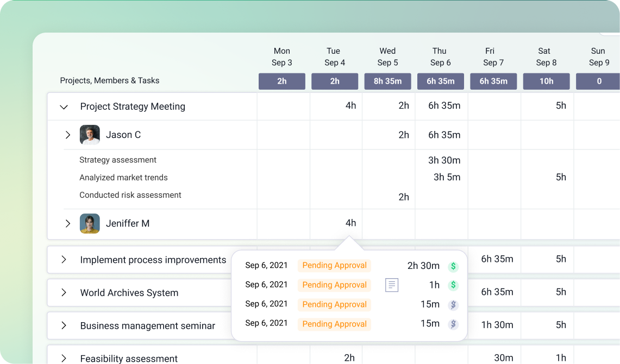Click Jason C's avatar photo
The height and width of the screenshot is (364, 620).
(x=90, y=135)
